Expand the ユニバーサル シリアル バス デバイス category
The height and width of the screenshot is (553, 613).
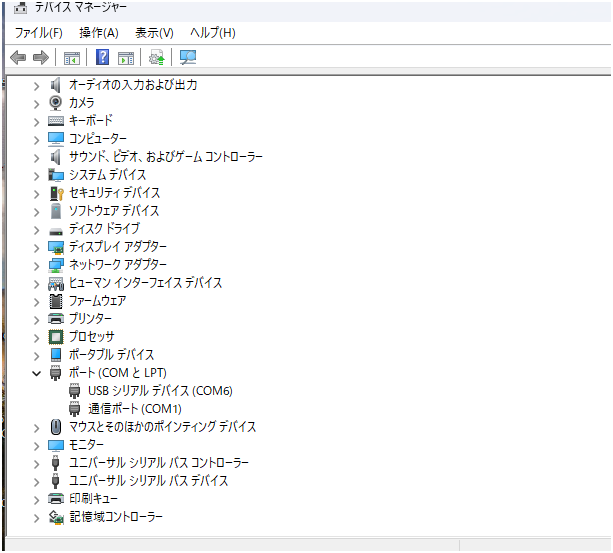(x=36, y=482)
